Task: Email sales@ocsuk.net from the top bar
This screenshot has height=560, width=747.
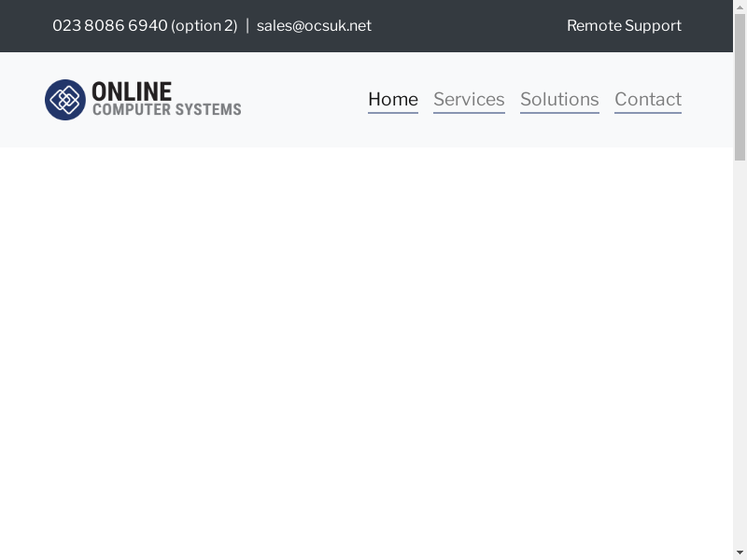Action: coord(314,26)
